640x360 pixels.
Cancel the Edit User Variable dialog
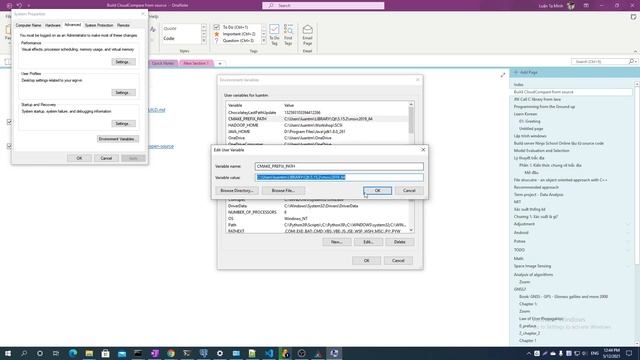tap(409, 191)
